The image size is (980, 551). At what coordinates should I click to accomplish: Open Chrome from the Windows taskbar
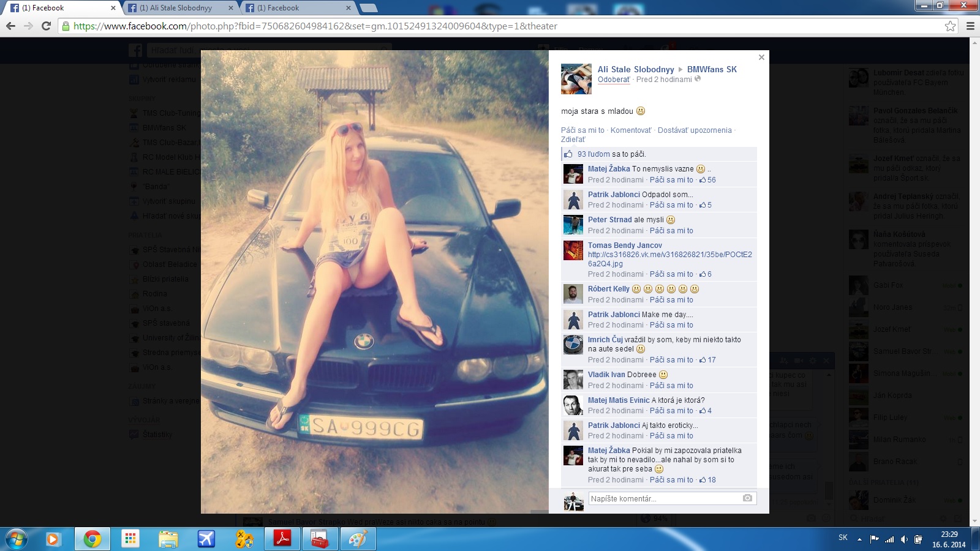point(92,539)
